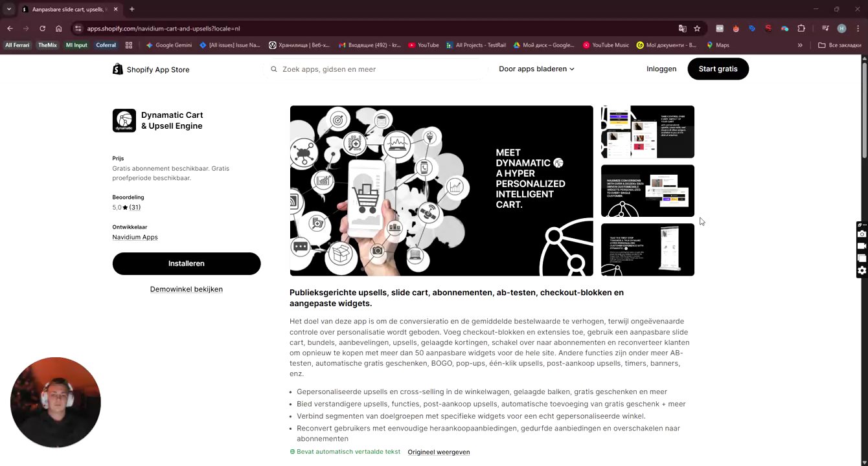Click the search magnifier icon
868x466 pixels.
[x=274, y=69]
